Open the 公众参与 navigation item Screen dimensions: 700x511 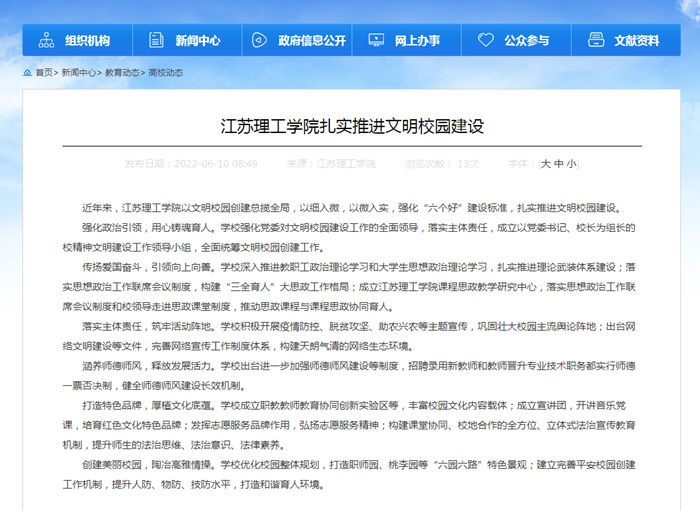[x=527, y=41]
